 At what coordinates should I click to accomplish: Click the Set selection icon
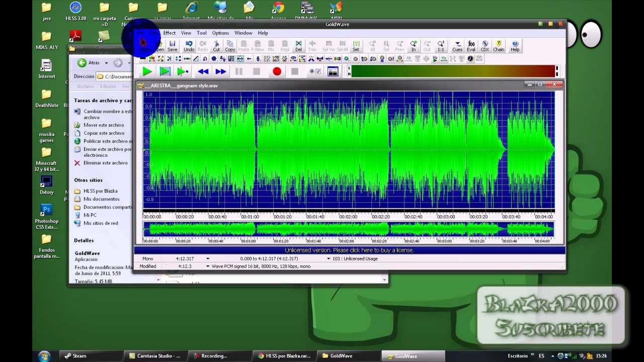point(356,46)
